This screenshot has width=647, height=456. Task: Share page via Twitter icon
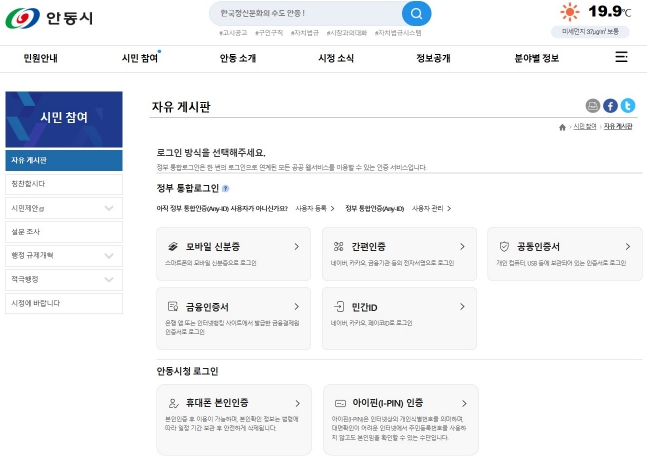pyautogui.click(x=628, y=106)
